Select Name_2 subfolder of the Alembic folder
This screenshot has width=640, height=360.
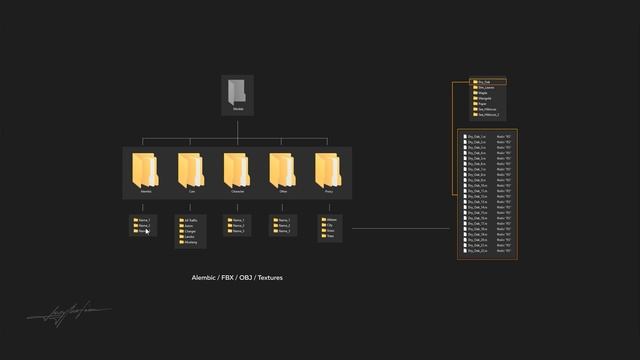(142, 225)
